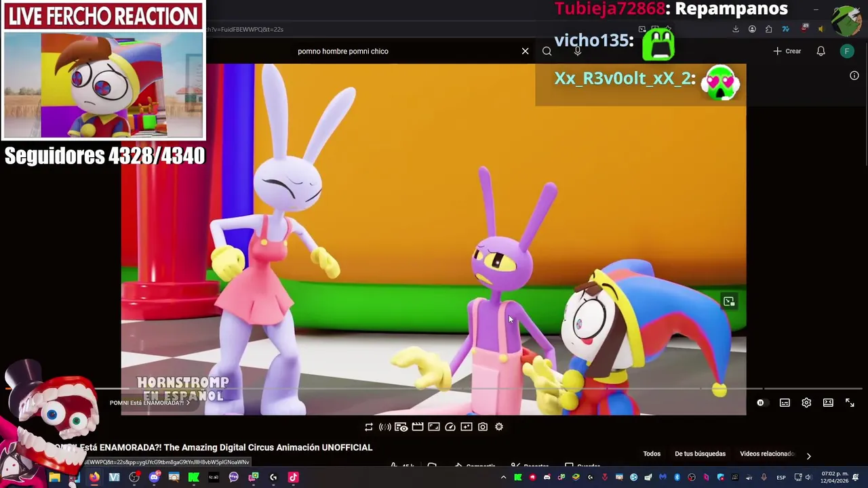
Task: Open Firefox from the taskbar
Action: 94,477
